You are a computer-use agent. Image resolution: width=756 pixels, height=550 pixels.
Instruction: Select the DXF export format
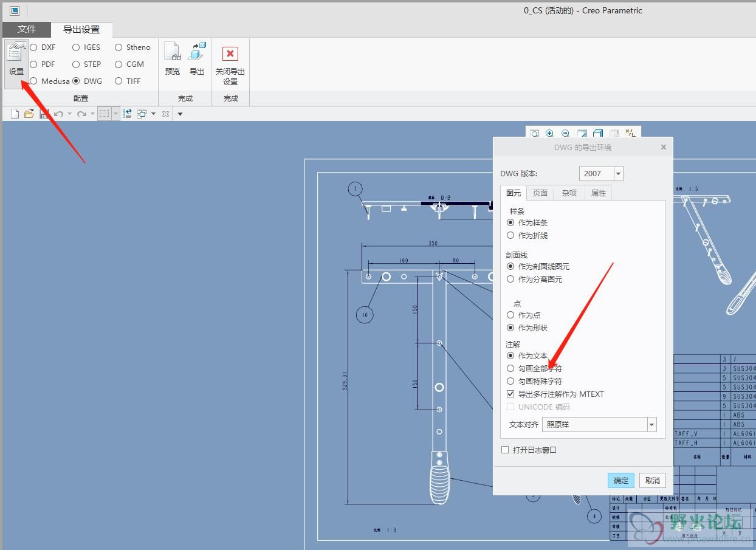(34, 47)
